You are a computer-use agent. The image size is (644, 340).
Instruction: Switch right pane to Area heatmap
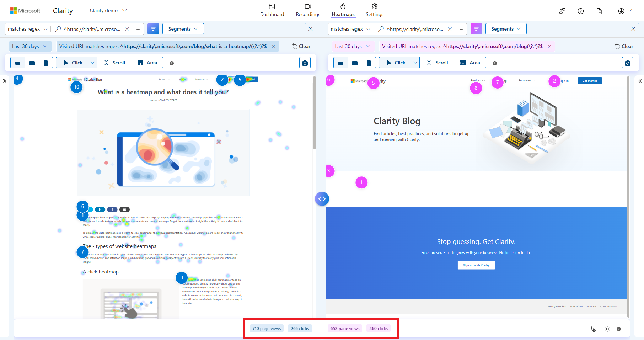(470, 63)
